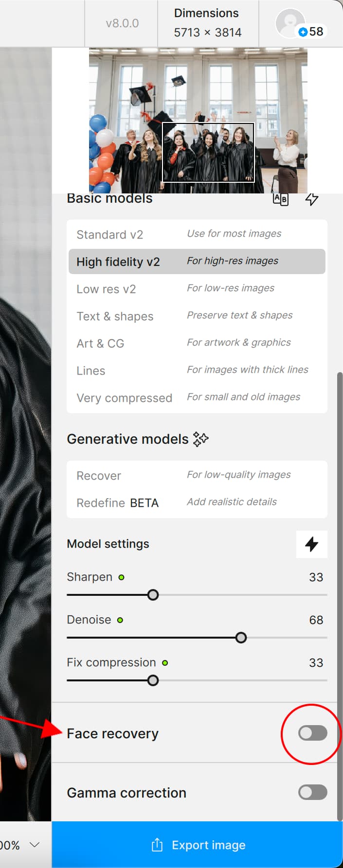Click the Export image button
This screenshot has height=868, width=343.
click(x=198, y=845)
